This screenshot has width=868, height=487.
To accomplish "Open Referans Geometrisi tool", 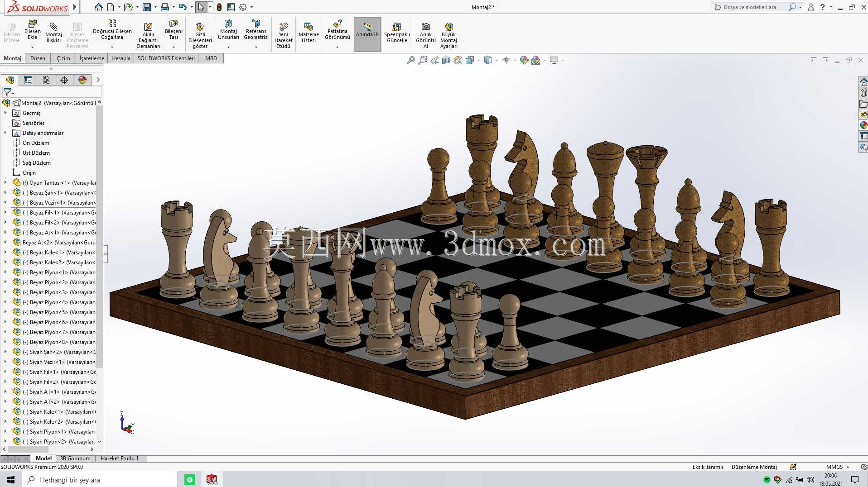I will tap(256, 30).
